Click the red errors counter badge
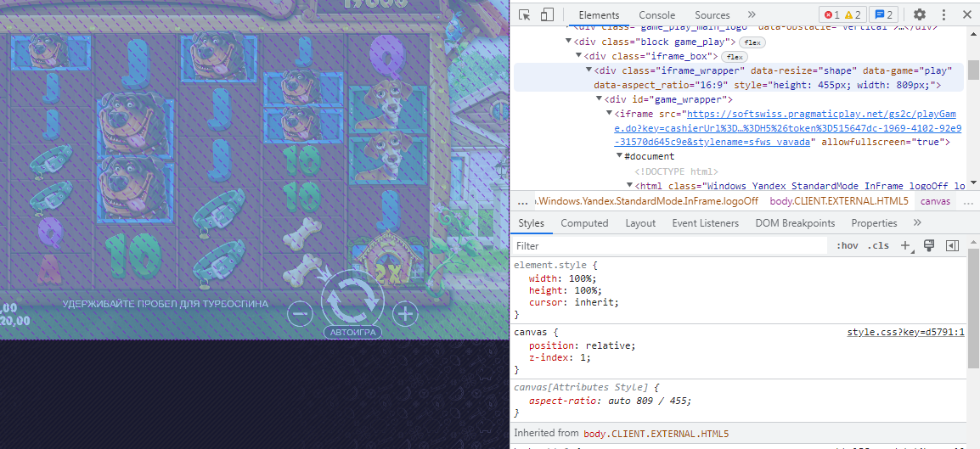Screen dimensions: 980x449 pyautogui.click(x=832, y=14)
